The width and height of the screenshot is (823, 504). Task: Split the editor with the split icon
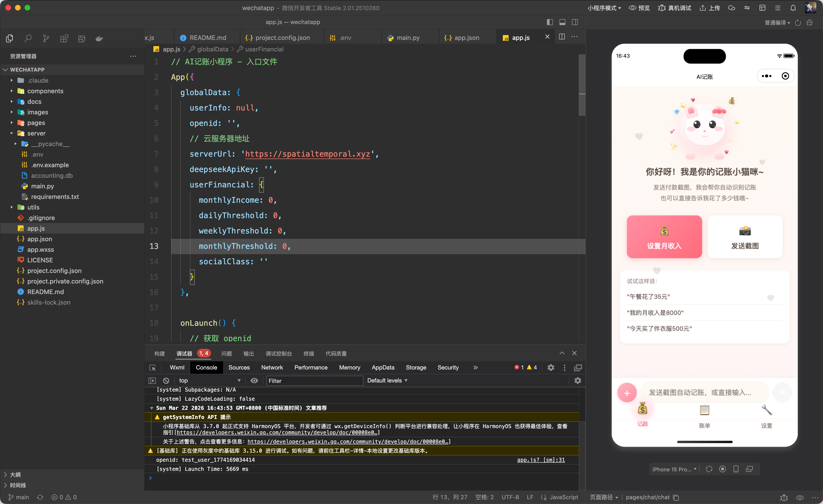(562, 37)
